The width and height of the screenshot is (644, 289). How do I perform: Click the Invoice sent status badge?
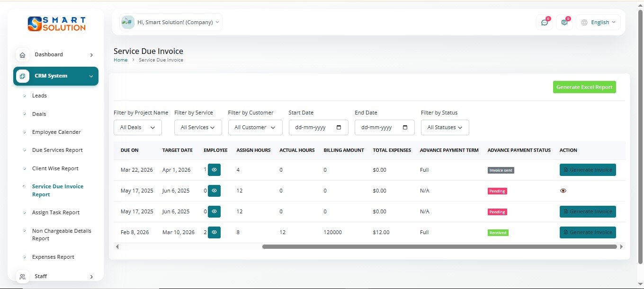click(501, 170)
